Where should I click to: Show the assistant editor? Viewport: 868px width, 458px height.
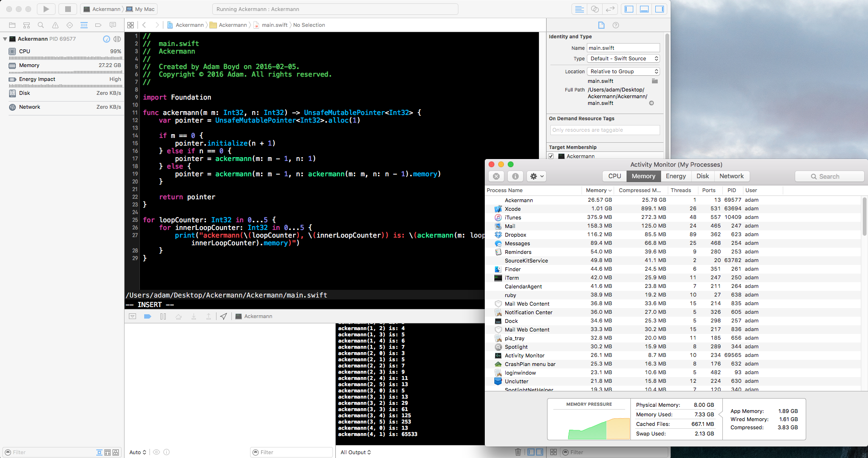coord(594,9)
